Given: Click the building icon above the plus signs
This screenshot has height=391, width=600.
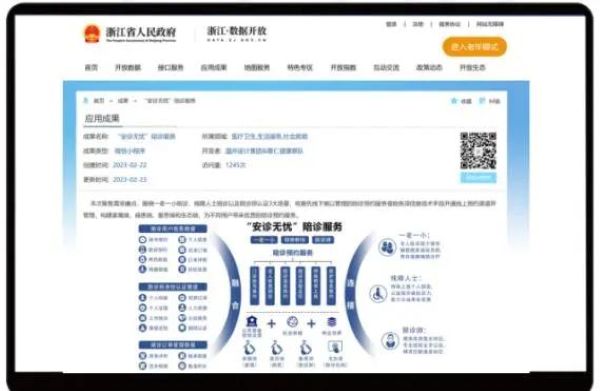Looking at the screenshot, I should point(252,321).
